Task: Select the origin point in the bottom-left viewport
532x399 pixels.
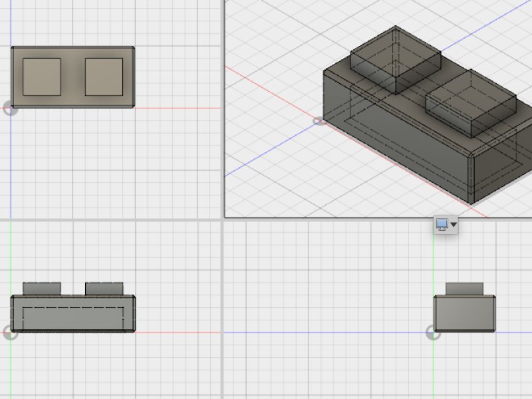Action: click(11, 333)
